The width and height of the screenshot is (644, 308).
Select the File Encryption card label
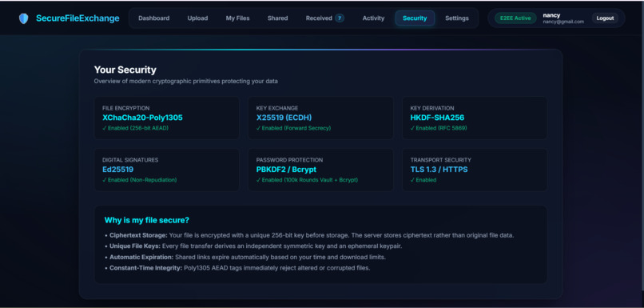pyautogui.click(x=126, y=108)
